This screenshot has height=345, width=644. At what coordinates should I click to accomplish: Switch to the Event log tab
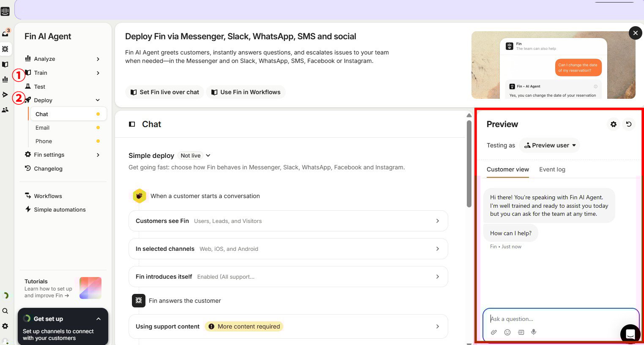point(552,169)
